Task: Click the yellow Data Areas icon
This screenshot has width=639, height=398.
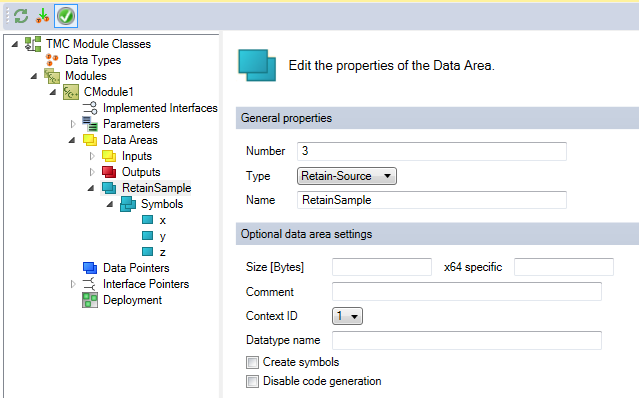Action: click(90, 140)
